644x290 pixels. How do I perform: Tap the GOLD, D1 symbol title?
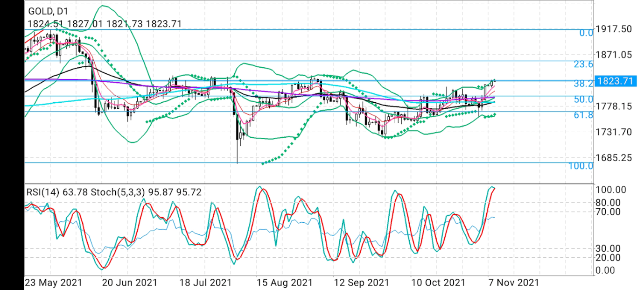(49, 11)
